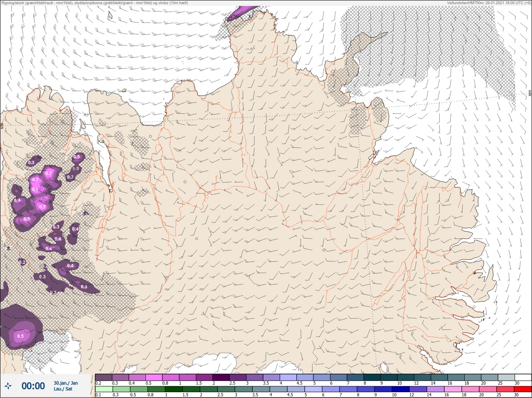This screenshot has height=398, width=532.
Task: Click the '0.2' label on top legend row
Action: (x=98, y=383)
